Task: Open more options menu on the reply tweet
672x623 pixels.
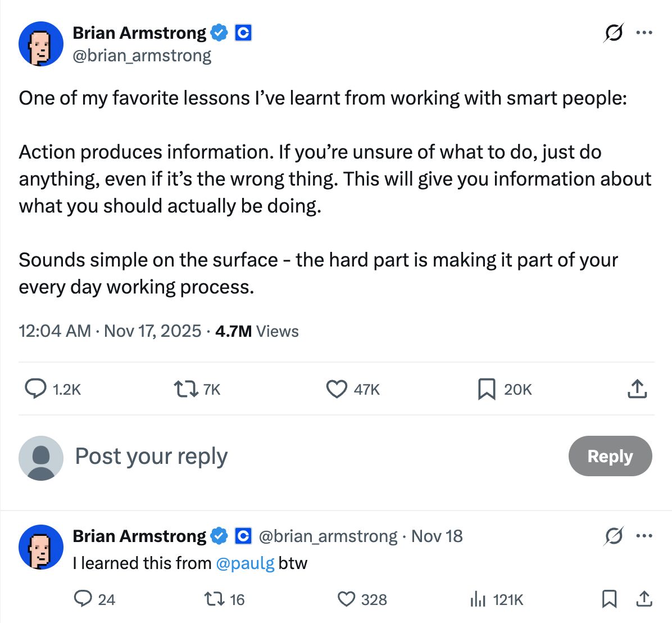Action: pyautogui.click(x=644, y=536)
